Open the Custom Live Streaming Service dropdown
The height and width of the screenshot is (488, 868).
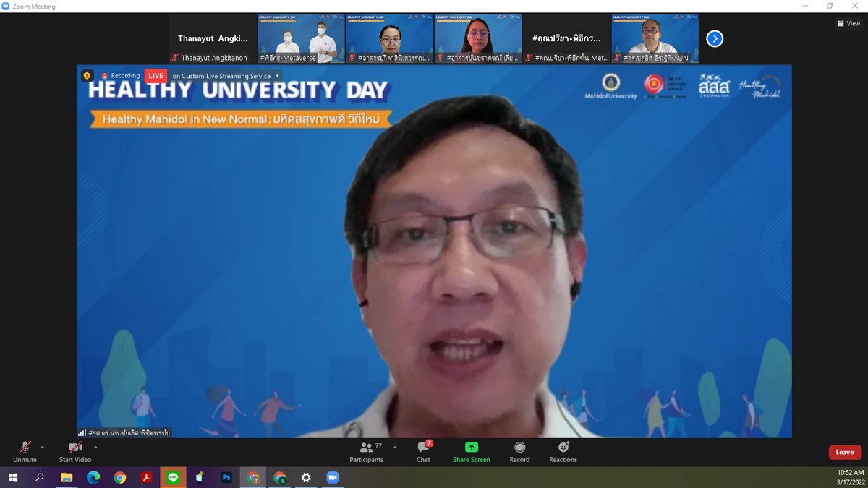(277, 76)
